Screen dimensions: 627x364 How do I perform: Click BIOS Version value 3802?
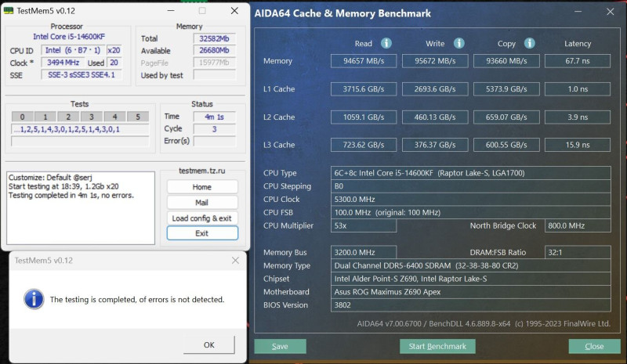point(471,305)
